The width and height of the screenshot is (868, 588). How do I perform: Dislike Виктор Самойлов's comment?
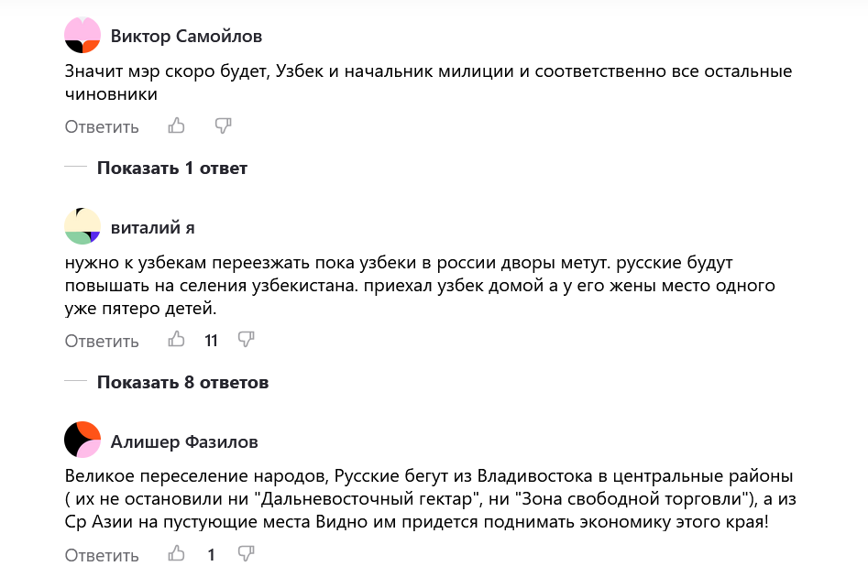coord(224,125)
